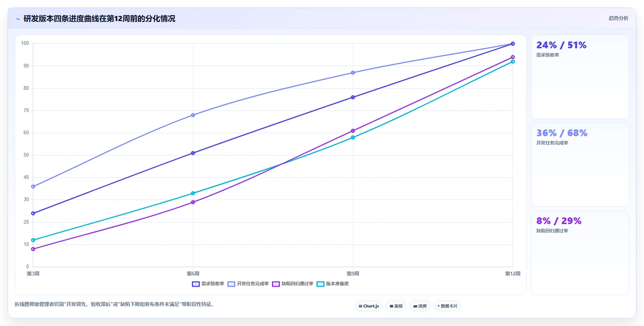Select the 数据卡片 chip label
This screenshot has width=644, height=326.
coord(449,306)
